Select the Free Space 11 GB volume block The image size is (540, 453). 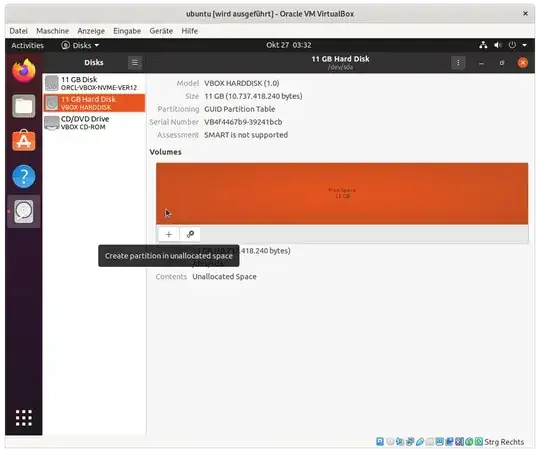[342, 194]
